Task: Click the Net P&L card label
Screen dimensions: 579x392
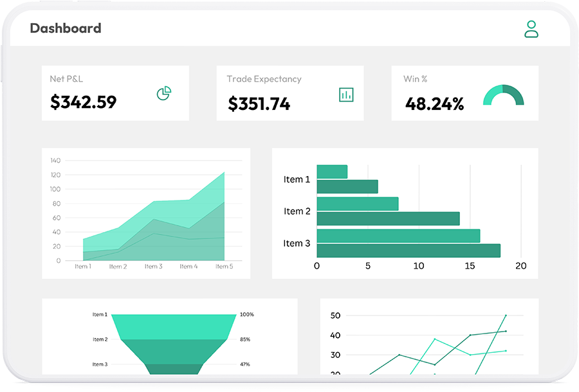Action: tap(66, 79)
